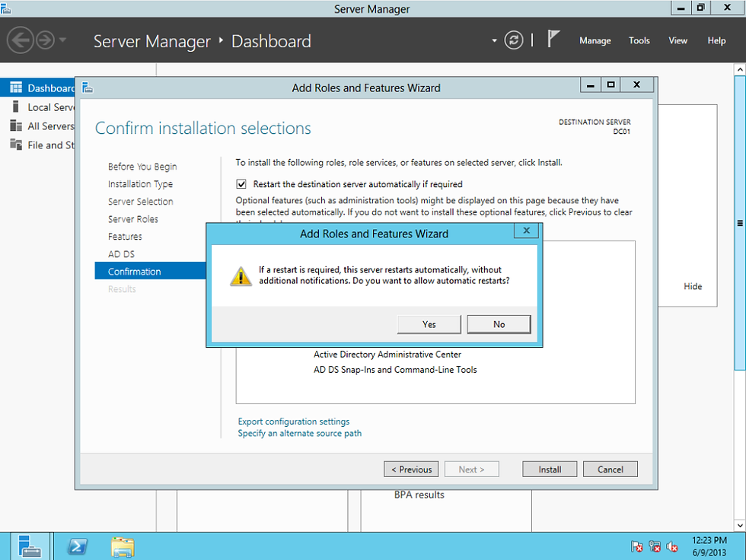
Task: Click the taskbar clock showing 12:23 PM
Action: click(709, 546)
